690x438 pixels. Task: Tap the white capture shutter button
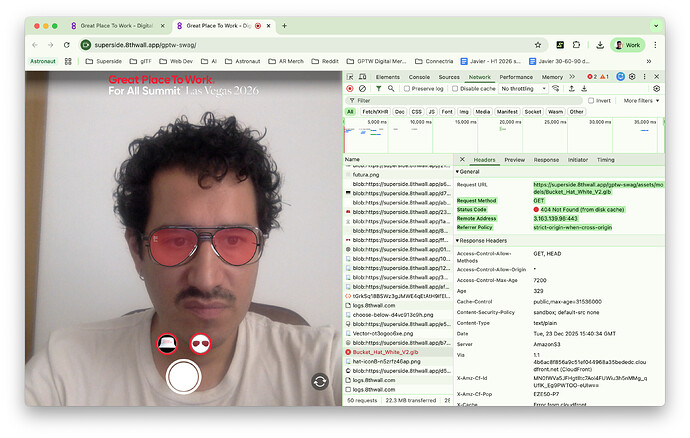(184, 377)
